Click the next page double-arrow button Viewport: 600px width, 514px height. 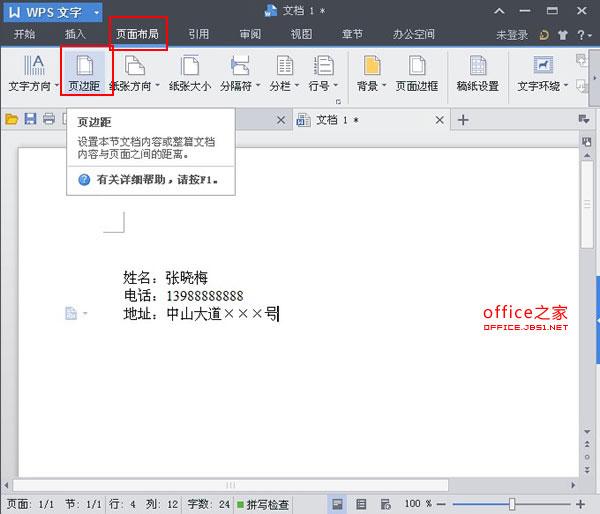tap(587, 469)
